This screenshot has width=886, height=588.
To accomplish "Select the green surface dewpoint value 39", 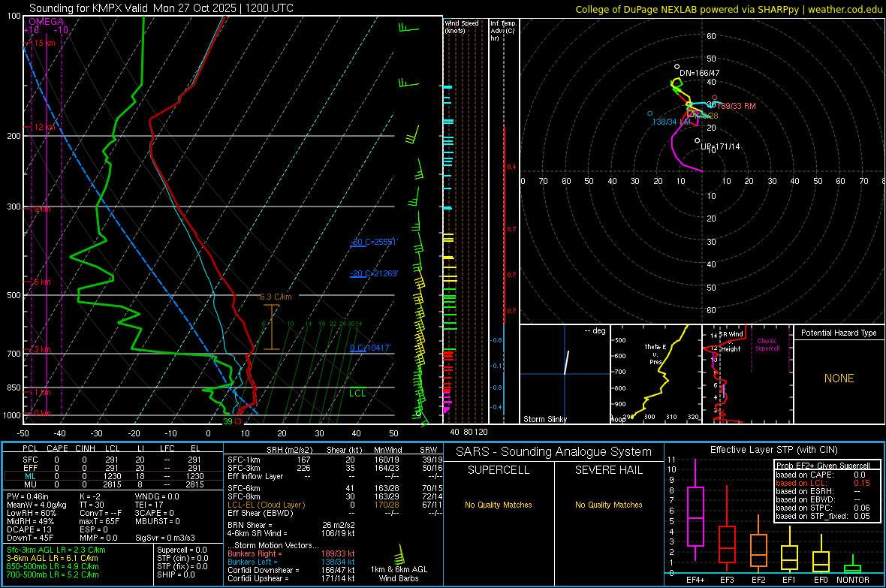I will [228, 421].
